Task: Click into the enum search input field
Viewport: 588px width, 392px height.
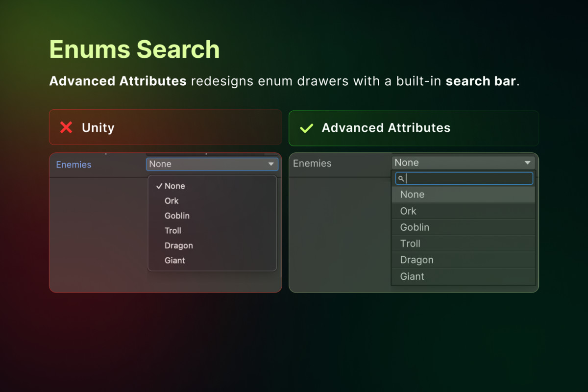Action: pyautogui.click(x=468, y=178)
